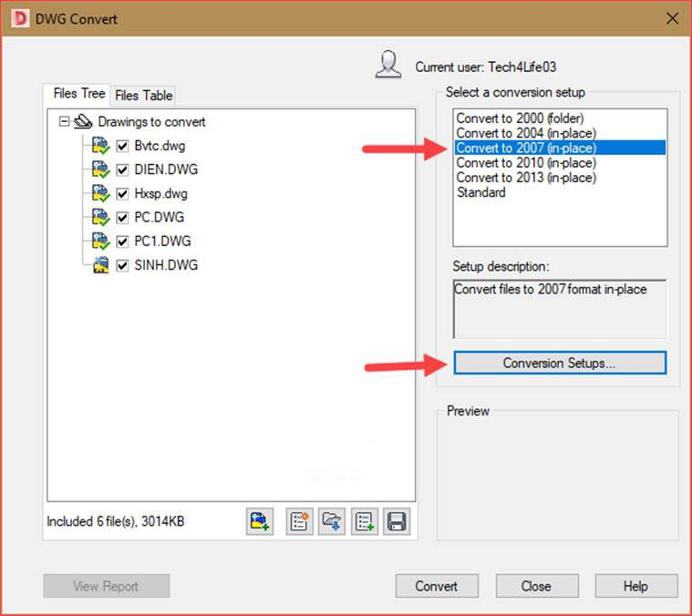Viewport: 692px width, 616px height.
Task: Select Convert to 2013 (in-place) setup
Action: 560,178
